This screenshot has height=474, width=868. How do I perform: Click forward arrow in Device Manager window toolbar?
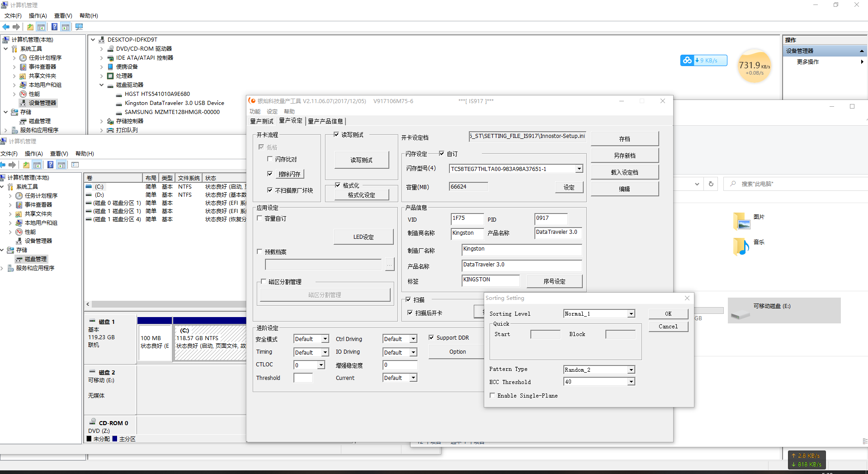16,27
